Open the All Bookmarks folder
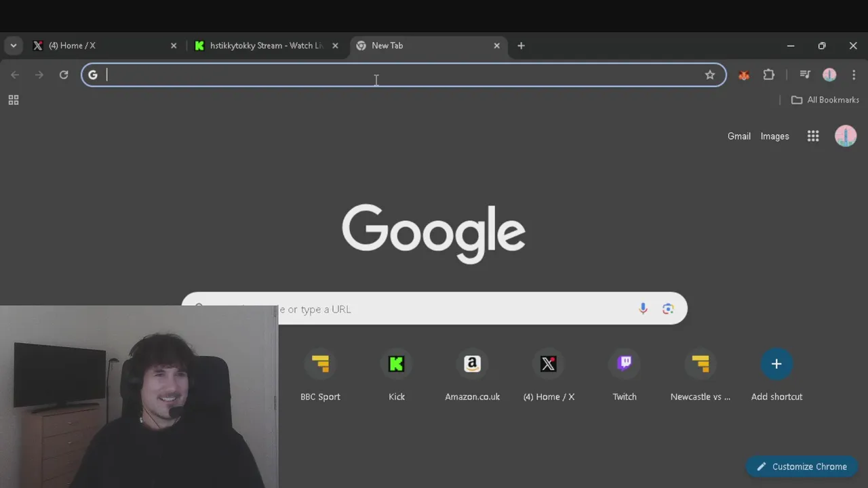 (825, 100)
